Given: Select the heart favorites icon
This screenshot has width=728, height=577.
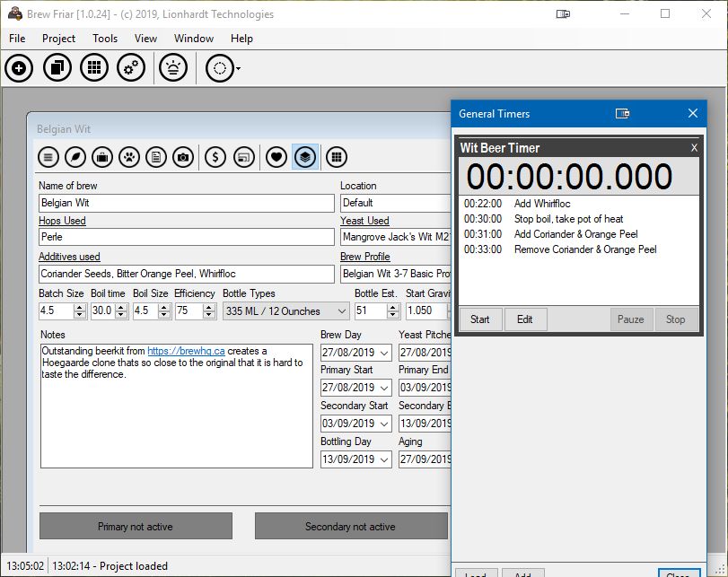Looking at the screenshot, I should [x=276, y=154].
